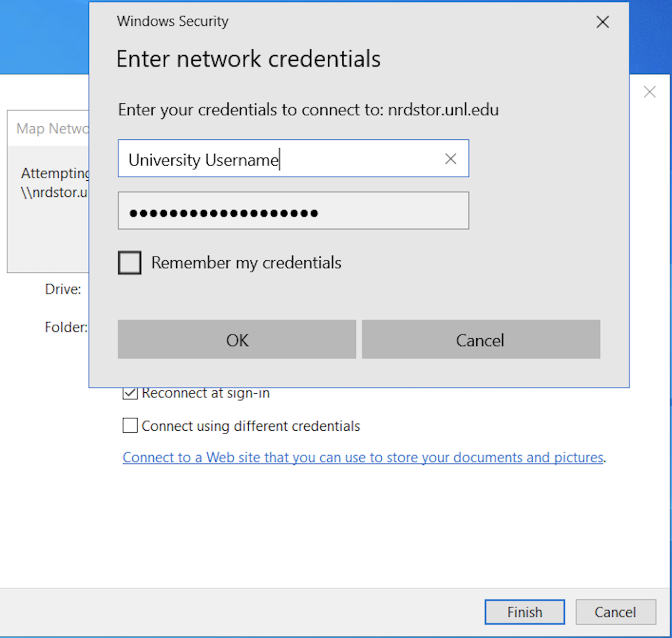672x638 pixels.
Task: Clear the University Username text field
Action: [450, 159]
